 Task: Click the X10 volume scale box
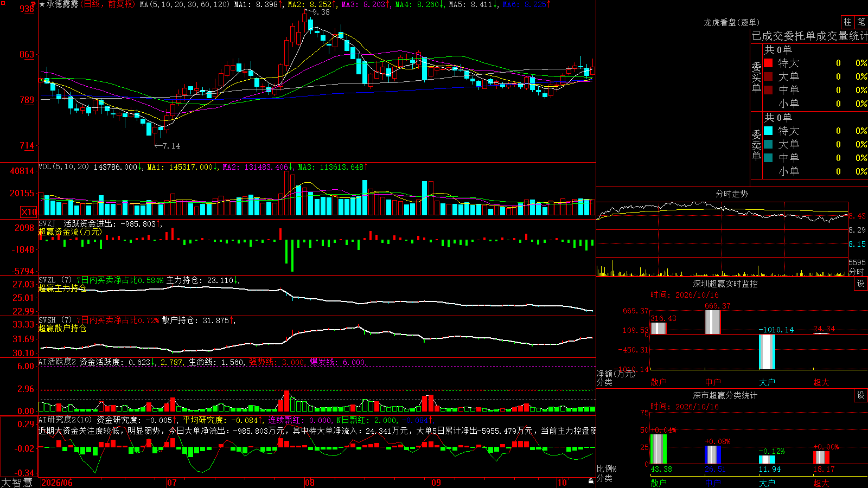tap(29, 212)
